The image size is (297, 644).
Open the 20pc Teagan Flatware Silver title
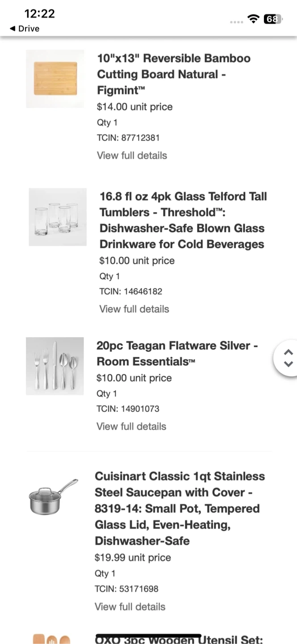click(x=177, y=353)
